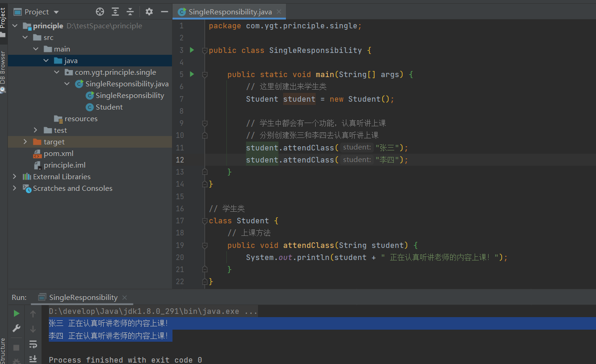Click the Select Opened File locate icon
Image resolution: width=596 pixels, height=364 pixels.
pos(100,12)
